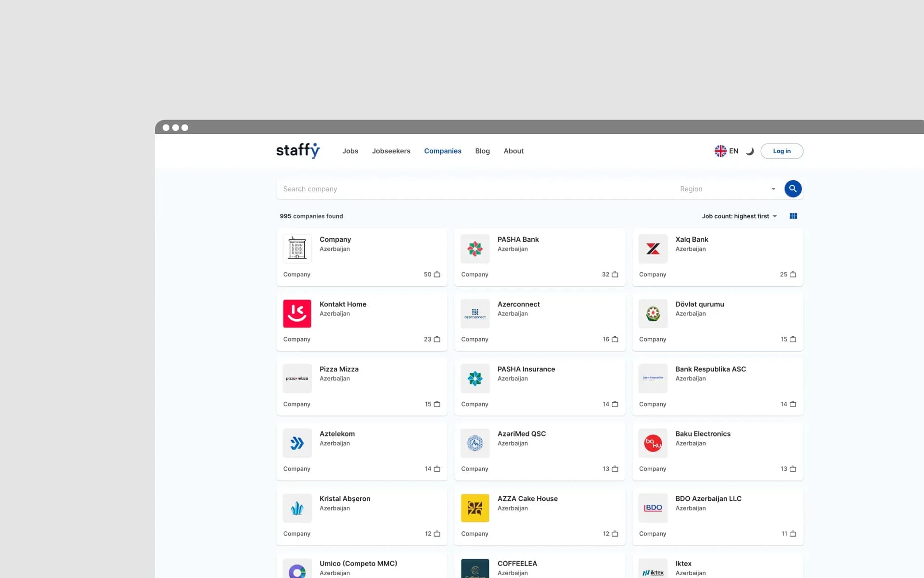Viewport: 924px width, 578px height.
Task: Click the Aztelekom logo
Action: 297,443
